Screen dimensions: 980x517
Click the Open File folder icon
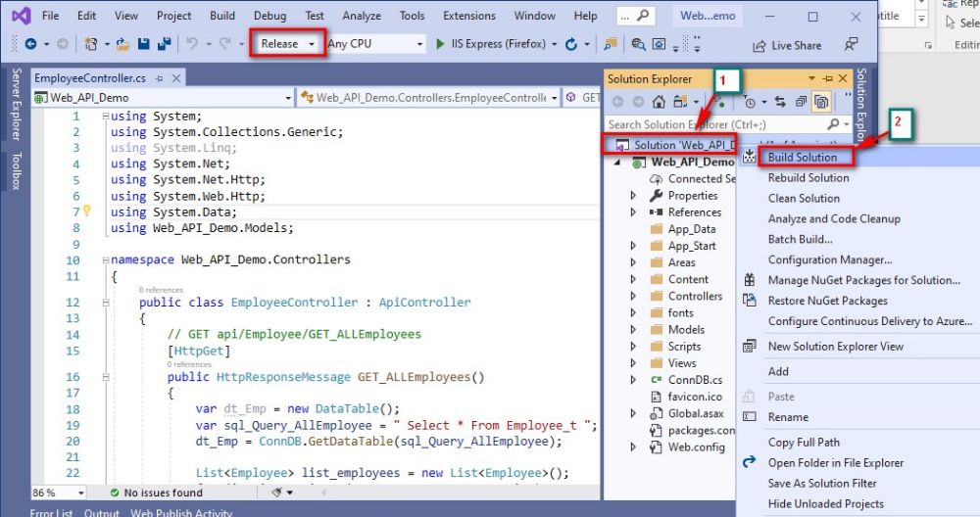tap(122, 44)
